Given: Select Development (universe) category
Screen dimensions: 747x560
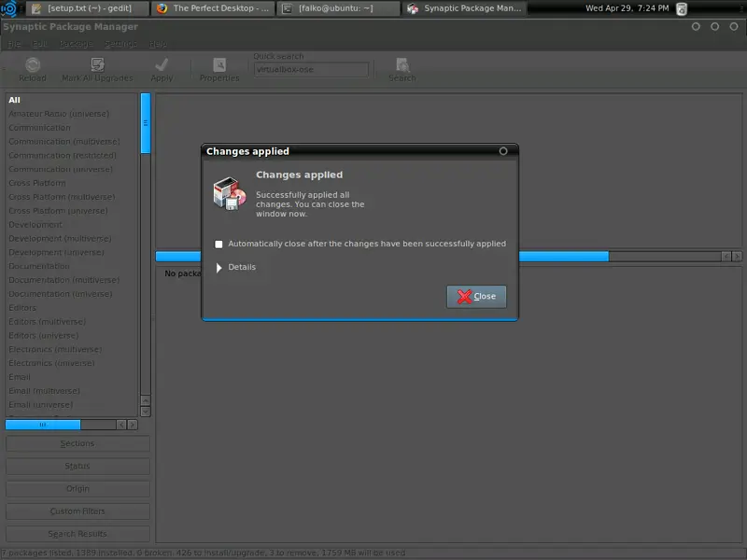Looking at the screenshot, I should 73,252.
